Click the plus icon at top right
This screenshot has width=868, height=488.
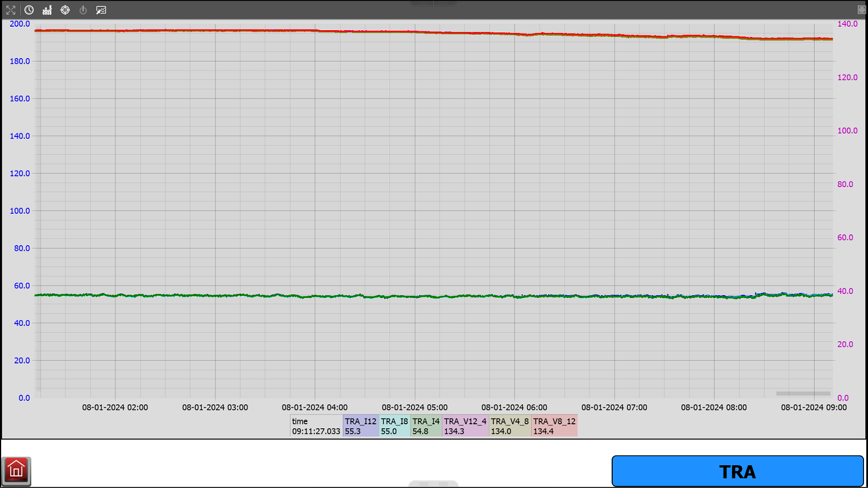[861, 10]
